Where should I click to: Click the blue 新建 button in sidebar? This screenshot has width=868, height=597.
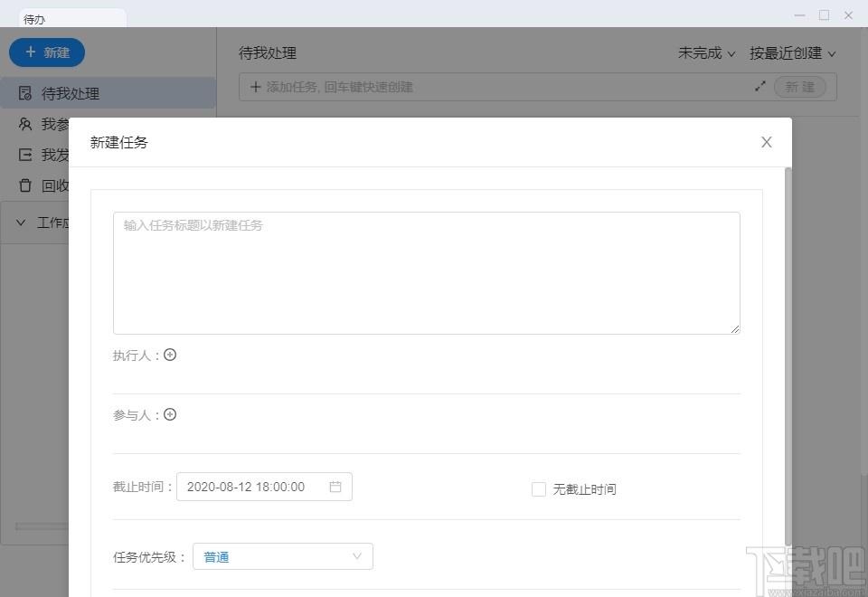pos(47,52)
